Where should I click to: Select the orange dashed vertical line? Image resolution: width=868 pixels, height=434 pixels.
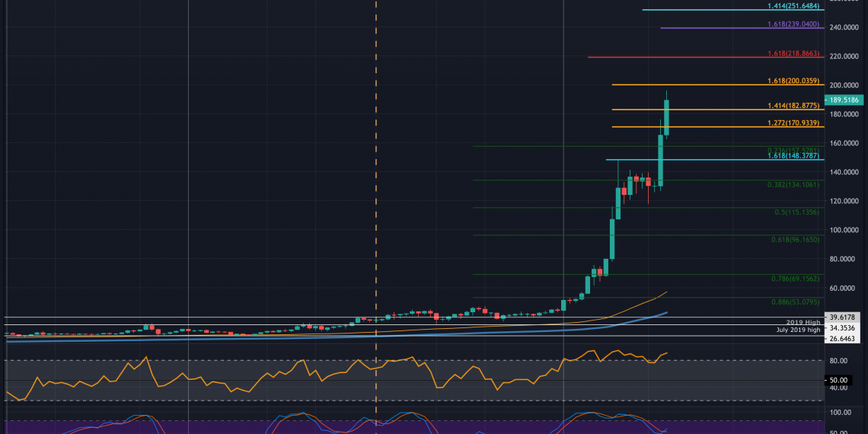point(376,190)
